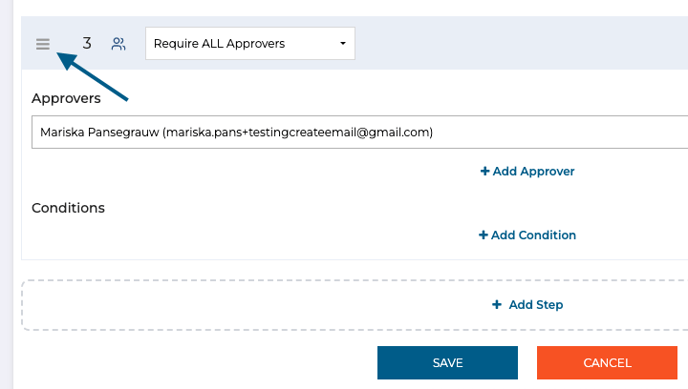The width and height of the screenshot is (688, 389).
Task: Click the Approvers section heading
Action: click(66, 98)
